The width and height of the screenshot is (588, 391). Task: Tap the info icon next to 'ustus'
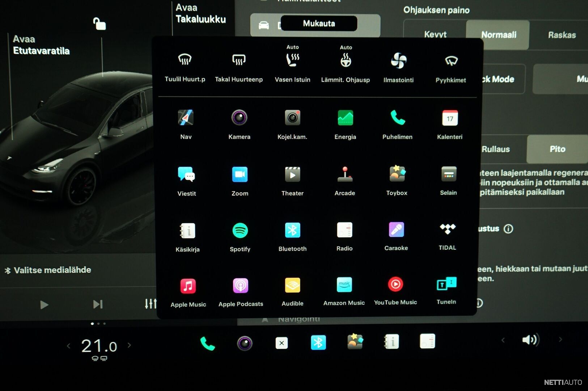508,229
